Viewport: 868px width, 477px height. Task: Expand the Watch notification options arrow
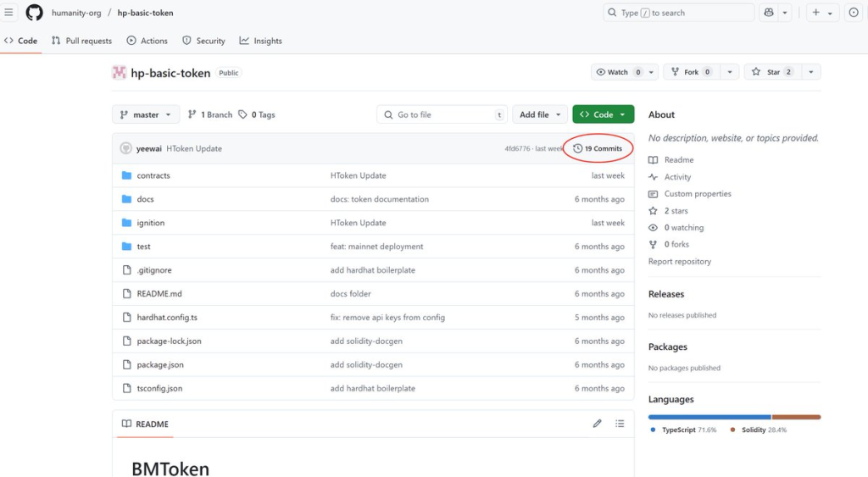point(652,72)
